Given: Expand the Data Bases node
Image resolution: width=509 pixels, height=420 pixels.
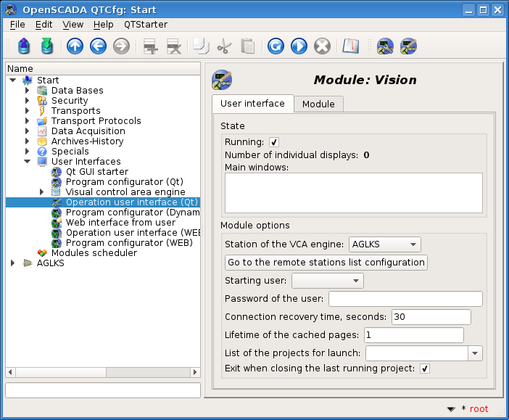Looking at the screenshot, I should [x=28, y=90].
